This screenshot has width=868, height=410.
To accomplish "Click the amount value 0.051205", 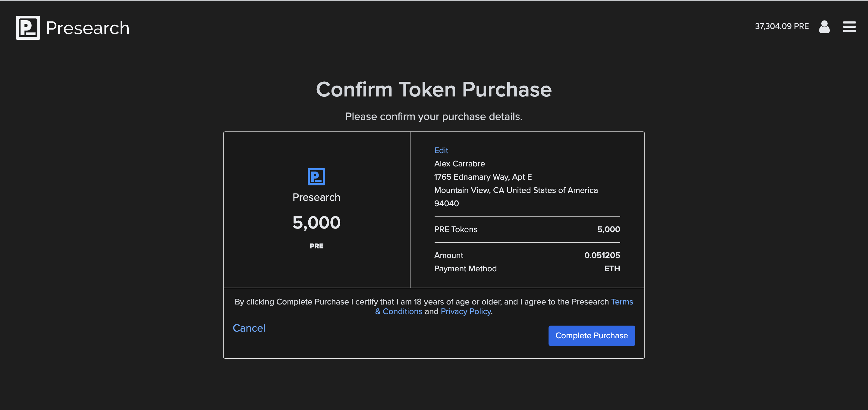I will point(602,255).
